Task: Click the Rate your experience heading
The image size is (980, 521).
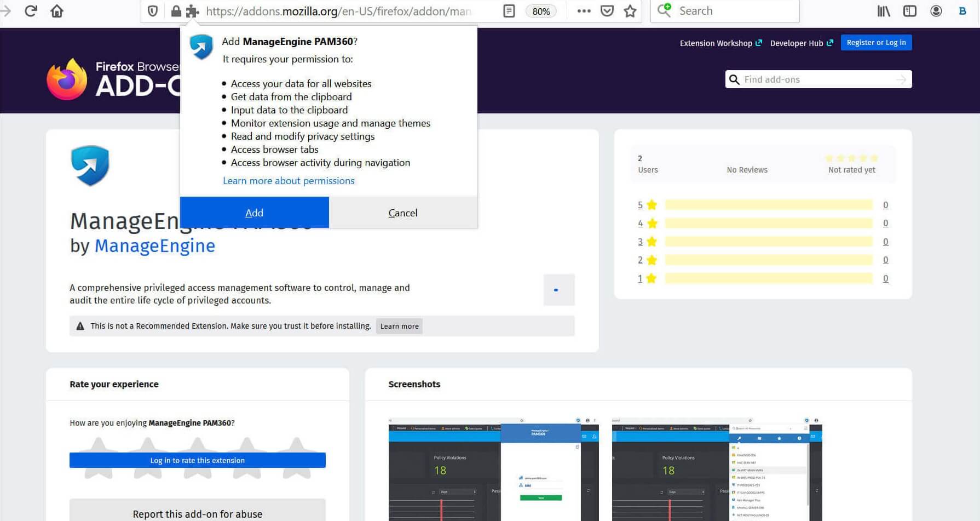Action: (x=114, y=385)
